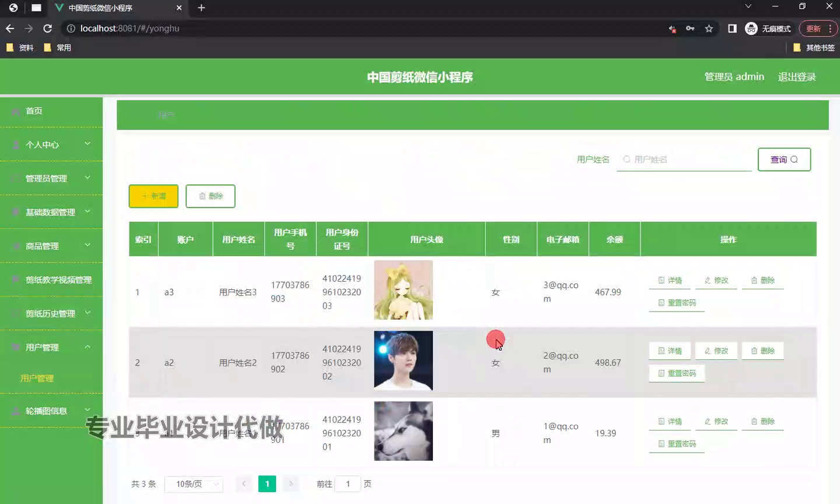Click the incognito 无痕模式 indicator
The image size is (840, 504).
pos(768,29)
